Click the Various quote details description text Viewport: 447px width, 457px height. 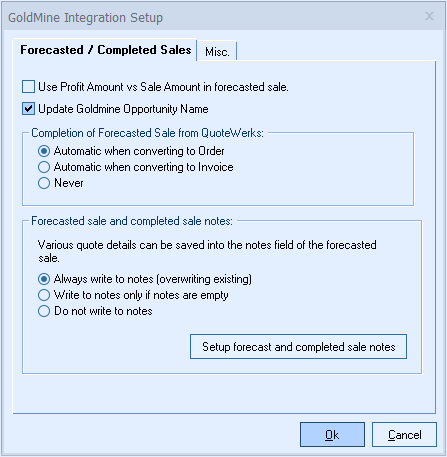pyautogui.click(x=207, y=251)
